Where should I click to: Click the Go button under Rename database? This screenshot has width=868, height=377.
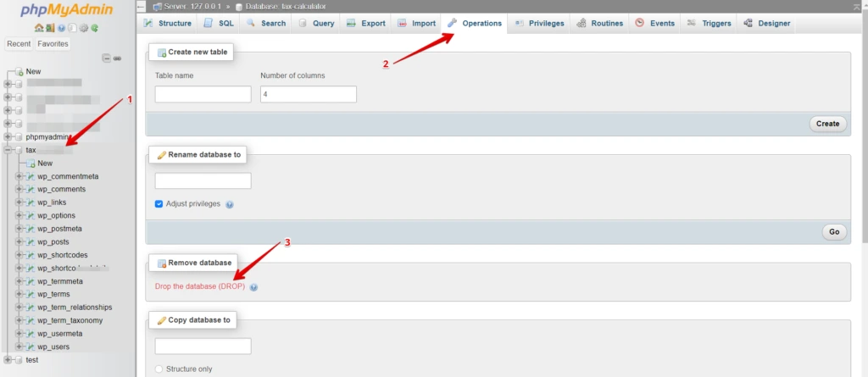tap(834, 232)
